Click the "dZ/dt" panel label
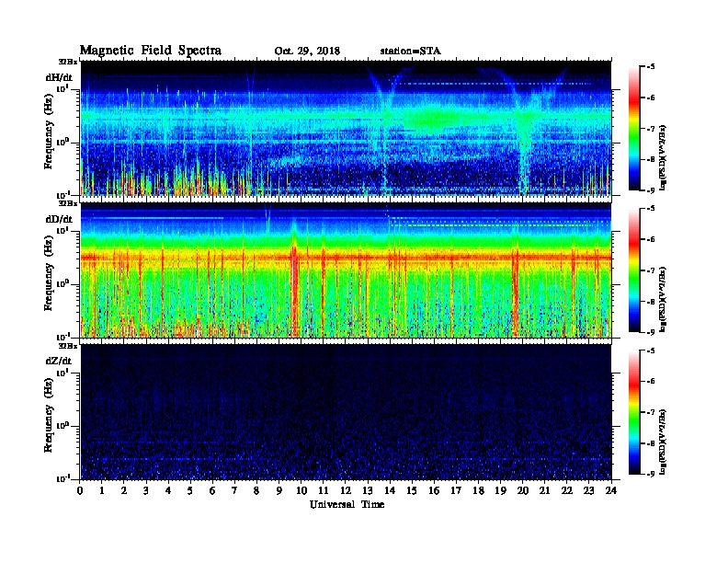Screen dimensions: 728x563 (59, 361)
